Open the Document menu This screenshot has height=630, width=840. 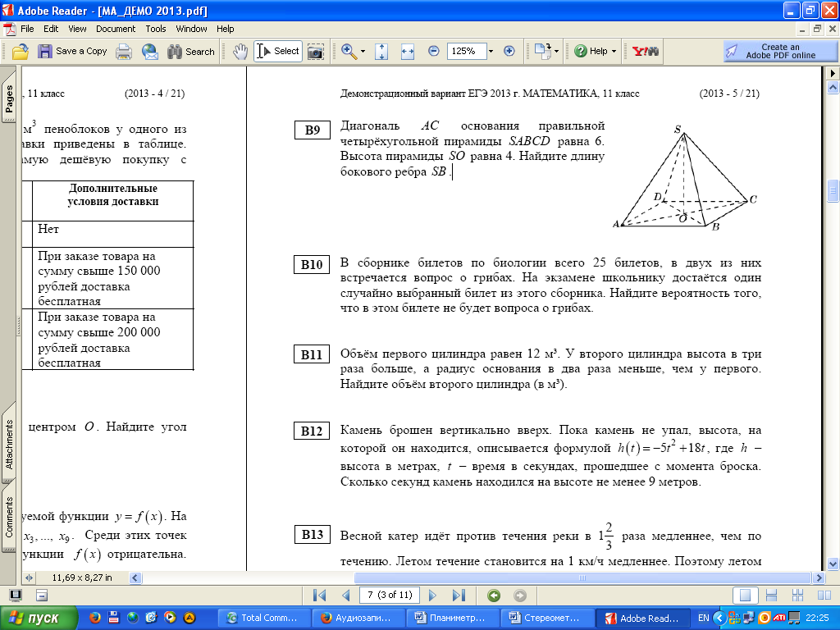[116, 29]
